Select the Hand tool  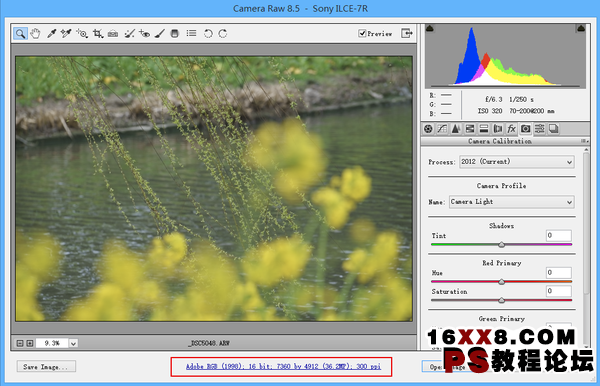tap(35, 34)
